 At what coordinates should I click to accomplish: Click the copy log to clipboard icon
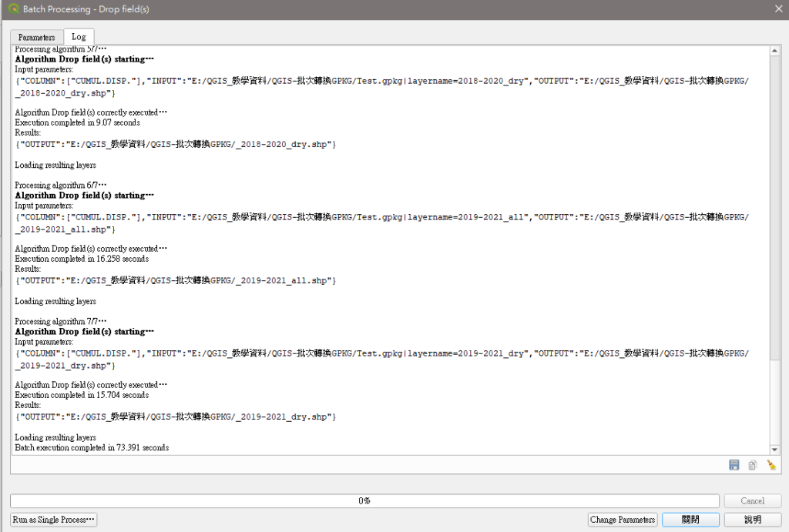[x=752, y=465]
